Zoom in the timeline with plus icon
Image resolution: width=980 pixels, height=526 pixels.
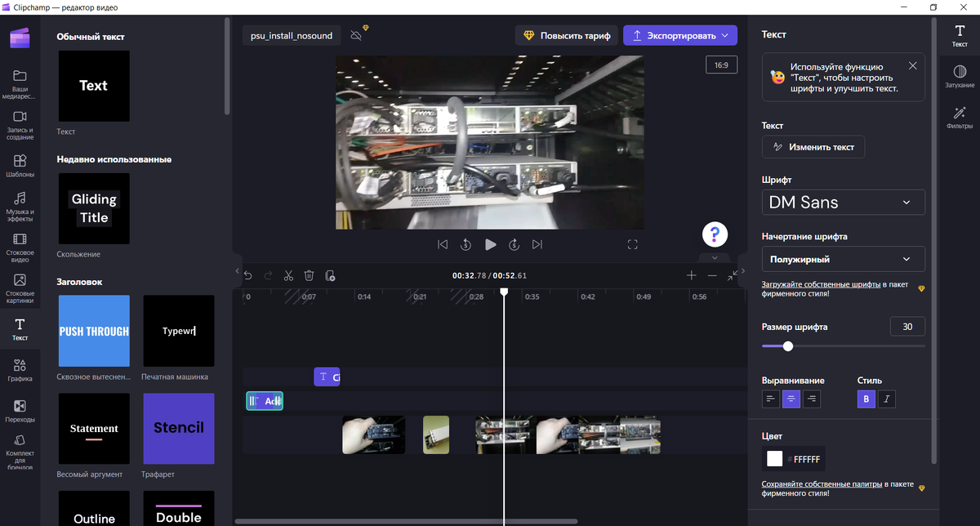(x=692, y=275)
